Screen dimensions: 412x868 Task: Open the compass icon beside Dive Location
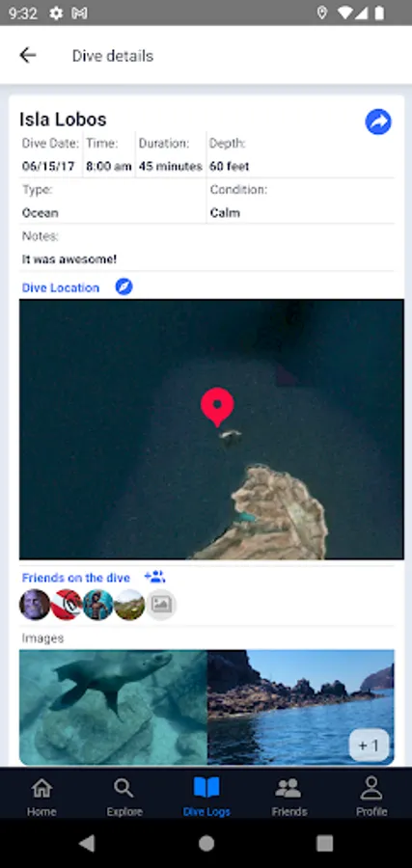coord(124,286)
